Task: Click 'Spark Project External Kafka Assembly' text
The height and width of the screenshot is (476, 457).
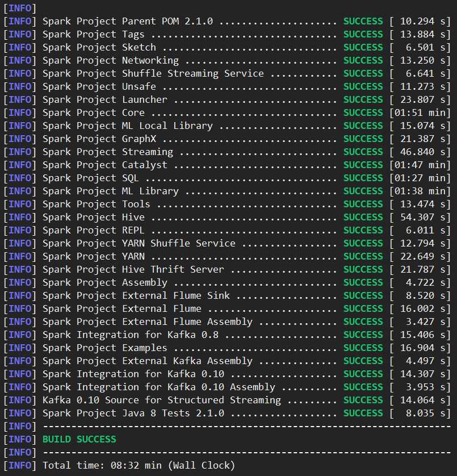Action: [x=147, y=361]
